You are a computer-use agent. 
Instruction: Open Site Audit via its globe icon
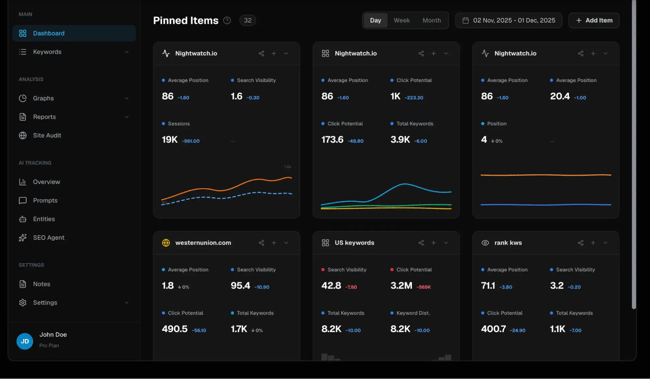23,136
